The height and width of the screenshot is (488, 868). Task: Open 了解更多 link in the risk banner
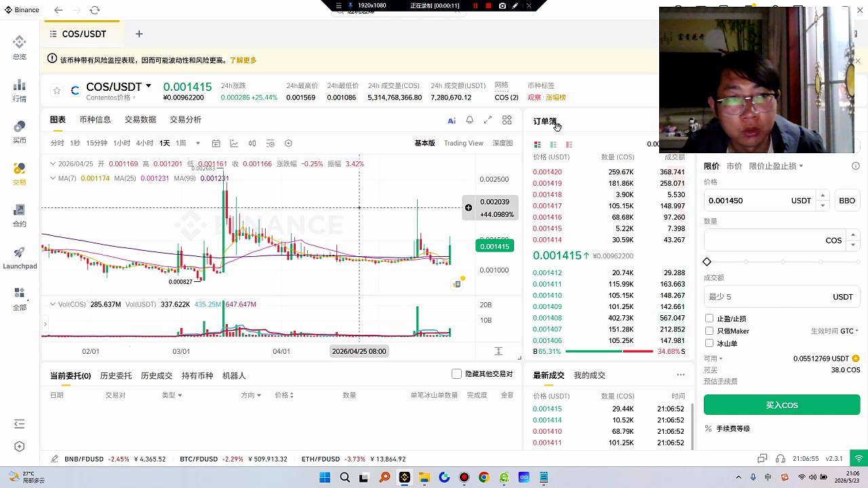pyautogui.click(x=243, y=60)
